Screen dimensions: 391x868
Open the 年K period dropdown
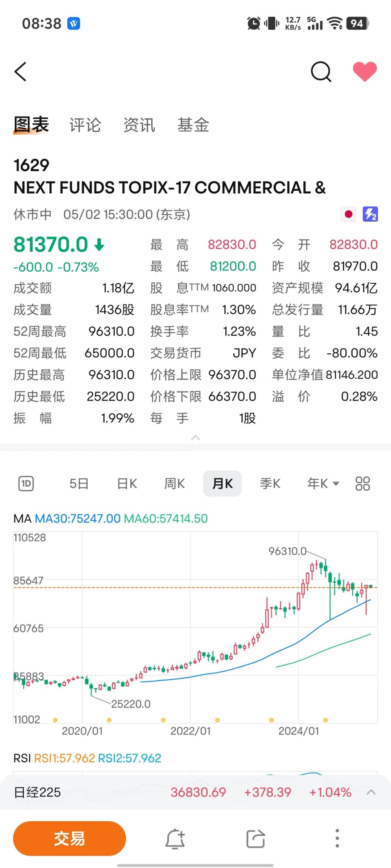coord(323,484)
